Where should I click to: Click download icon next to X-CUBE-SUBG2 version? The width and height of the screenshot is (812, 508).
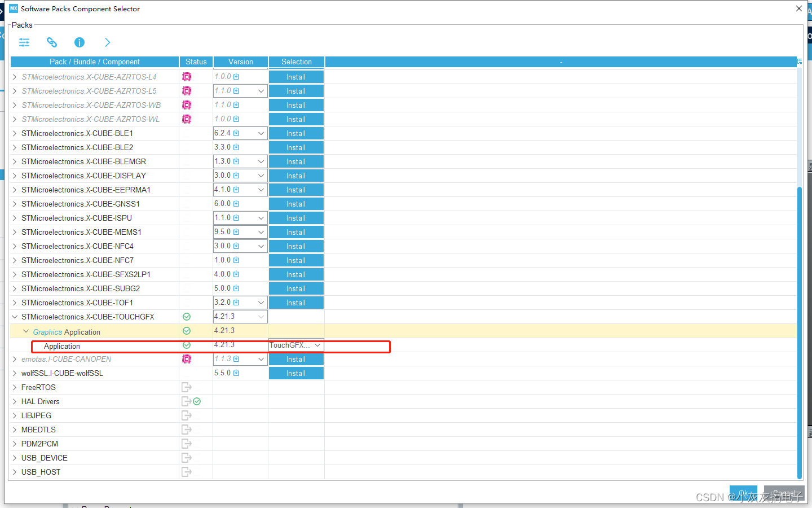236,288
